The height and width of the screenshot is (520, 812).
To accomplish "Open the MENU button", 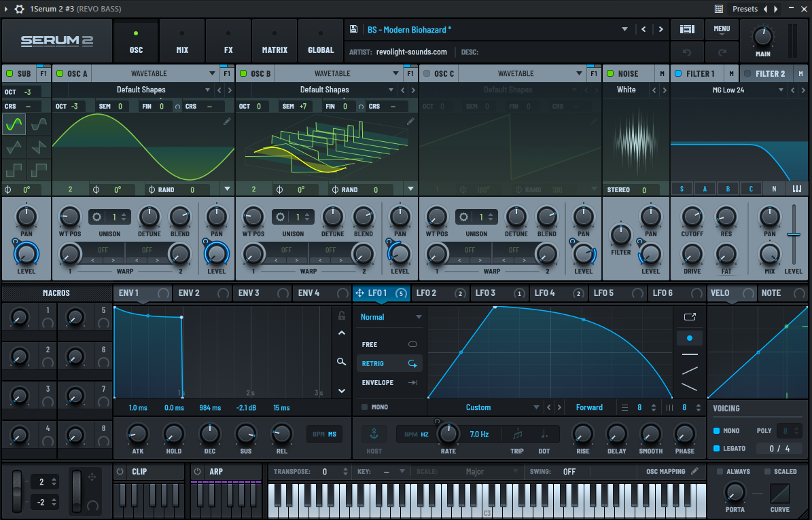I will click(x=722, y=30).
